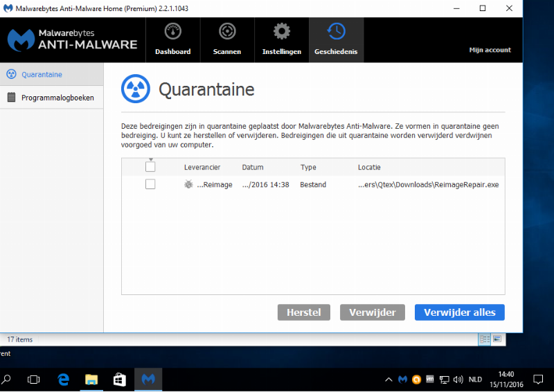Click the Malwarebytes taskbar button
This screenshot has width=554, height=392.
pos(148,380)
